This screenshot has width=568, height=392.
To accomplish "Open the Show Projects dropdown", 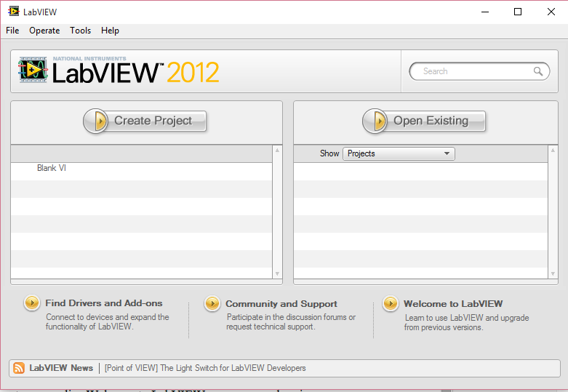I will click(x=399, y=153).
